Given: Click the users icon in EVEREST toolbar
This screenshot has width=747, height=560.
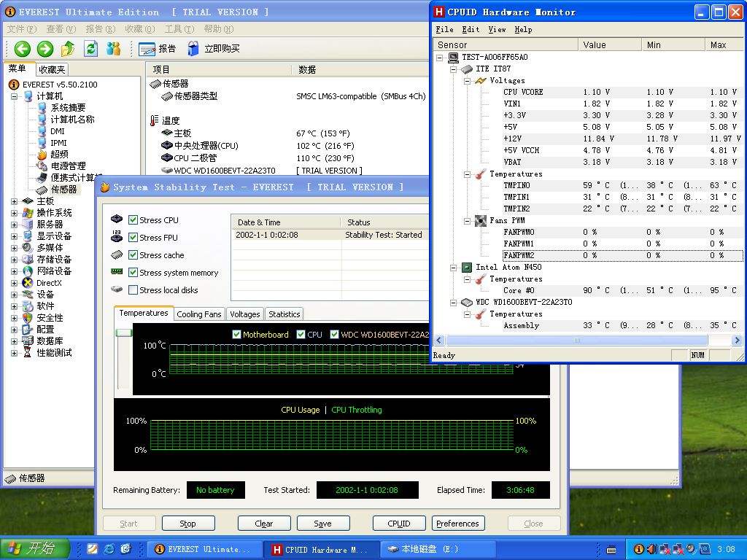Looking at the screenshot, I should coord(113,49).
